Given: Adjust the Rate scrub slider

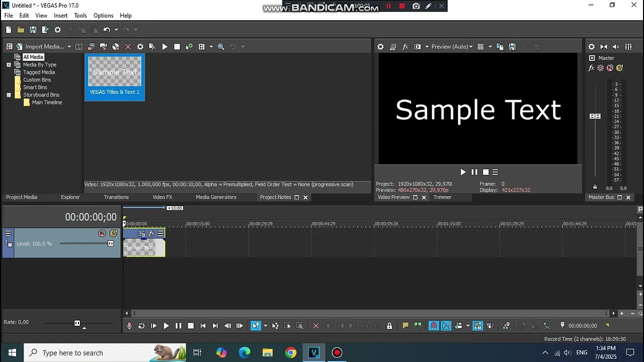Looking at the screenshot, I should pos(77,323).
